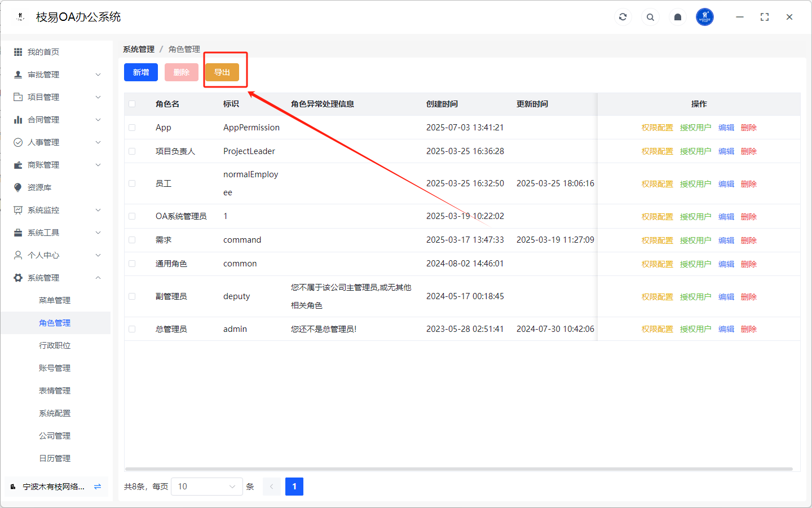
Task: Click the blue user avatar icon
Action: point(705,17)
